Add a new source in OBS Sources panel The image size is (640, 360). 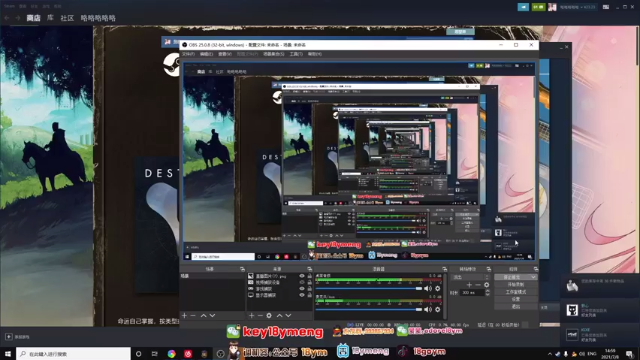tap(251, 316)
